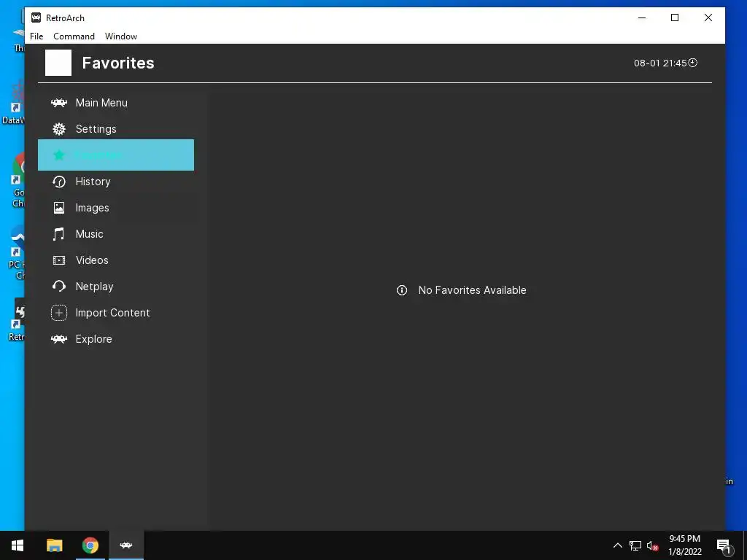Open the Window menu
Image resolution: width=747 pixels, height=560 pixels.
(121, 36)
